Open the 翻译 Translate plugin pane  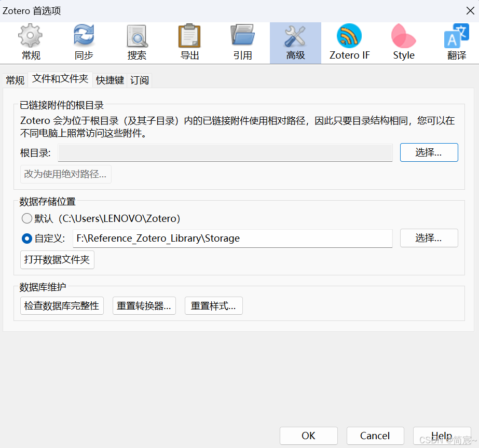[x=456, y=43]
